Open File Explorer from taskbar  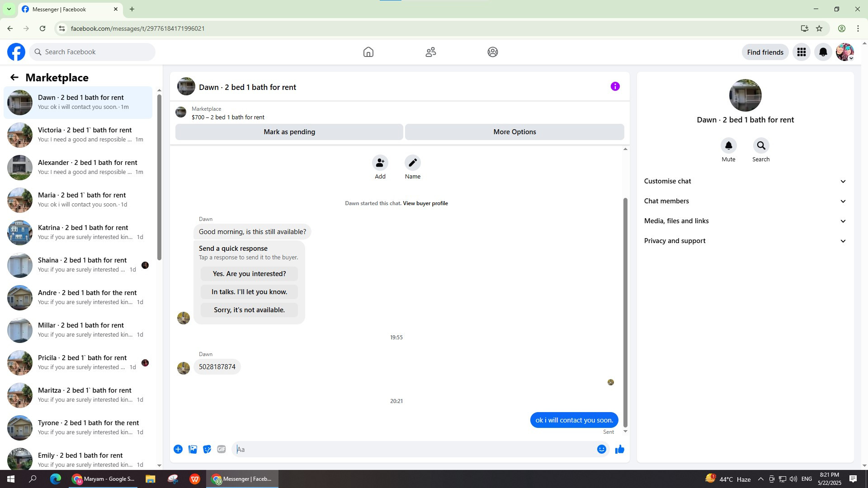(150, 479)
